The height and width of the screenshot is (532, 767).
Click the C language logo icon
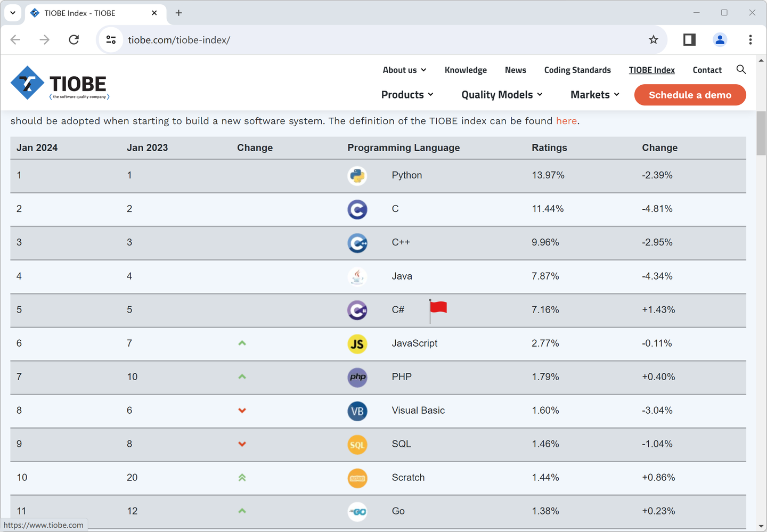(x=357, y=209)
